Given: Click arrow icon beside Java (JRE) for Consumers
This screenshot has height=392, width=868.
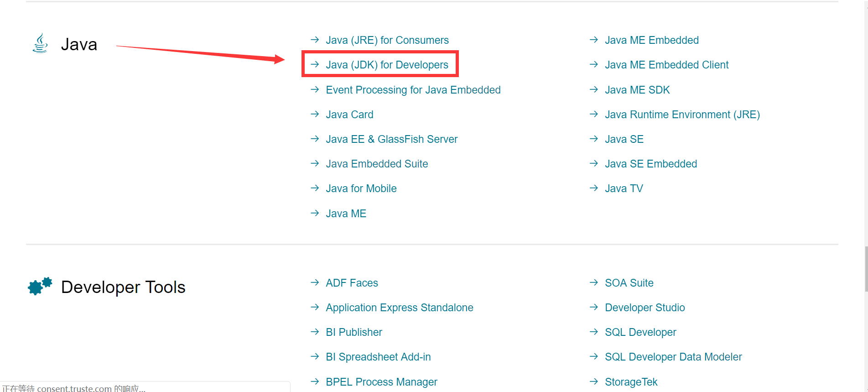Looking at the screenshot, I should [315, 40].
